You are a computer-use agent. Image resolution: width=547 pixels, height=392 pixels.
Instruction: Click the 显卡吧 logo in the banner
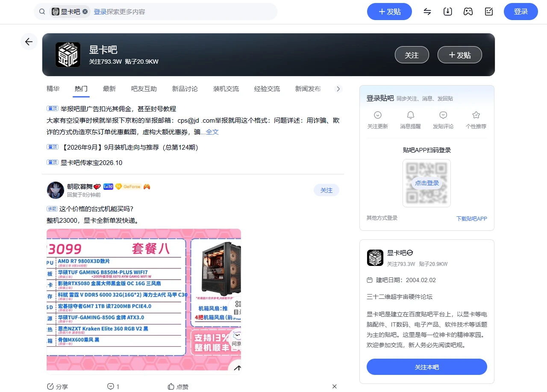(68, 55)
